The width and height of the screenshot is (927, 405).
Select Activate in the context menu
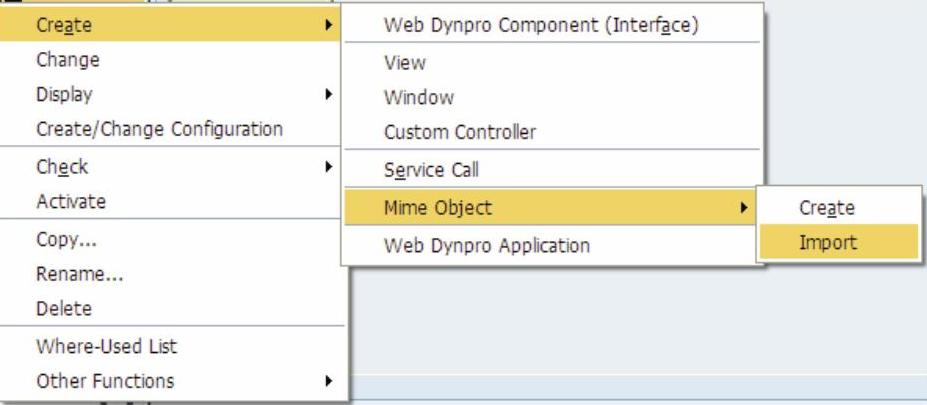[170, 202]
